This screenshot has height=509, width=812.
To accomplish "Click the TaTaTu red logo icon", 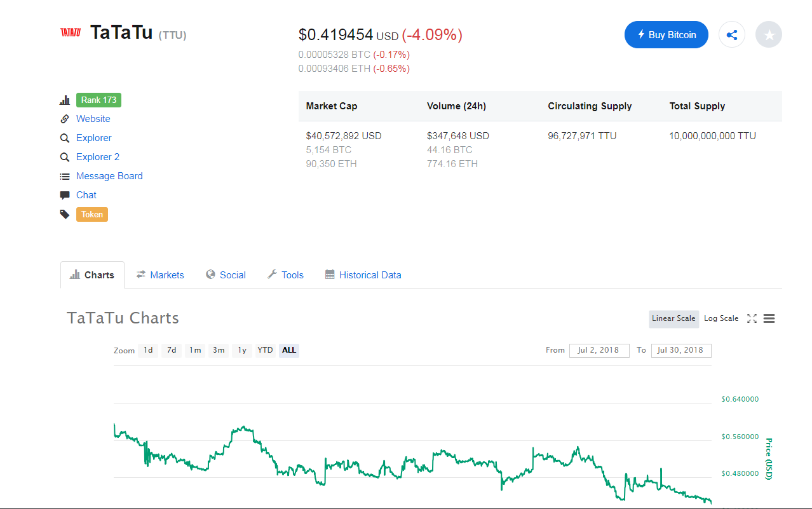I will point(71,32).
